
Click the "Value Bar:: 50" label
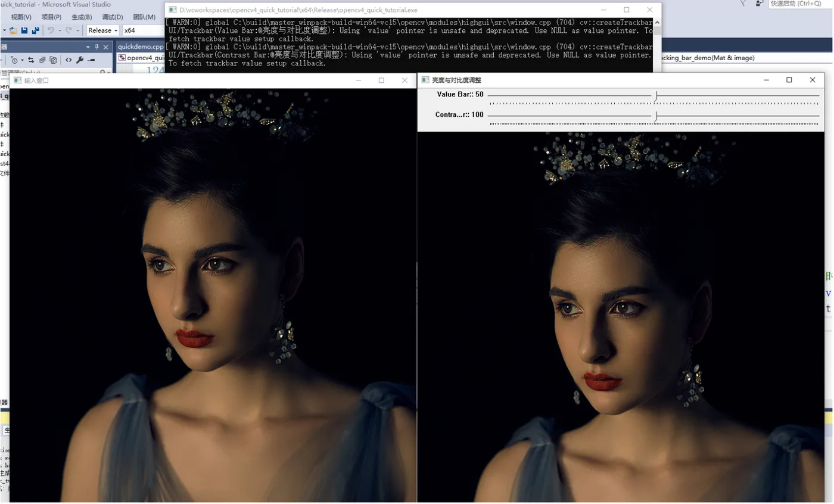460,94
